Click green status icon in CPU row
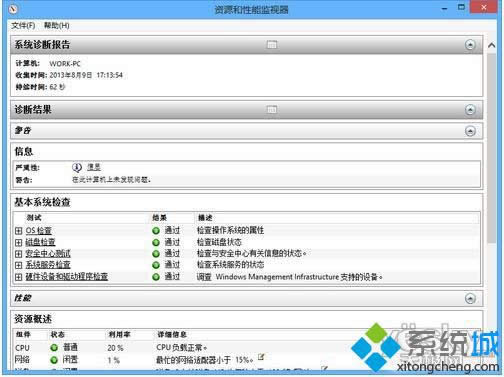The width and height of the screenshot is (504, 377). (x=54, y=348)
